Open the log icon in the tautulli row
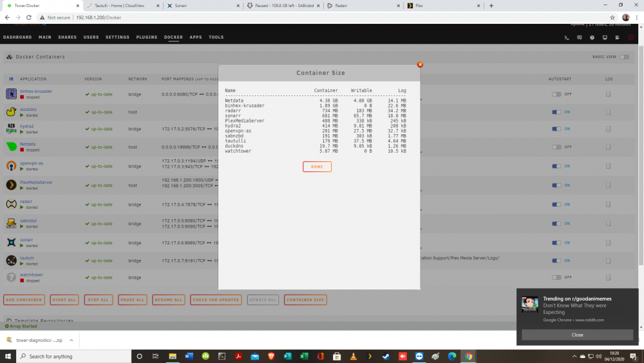 (x=609, y=260)
